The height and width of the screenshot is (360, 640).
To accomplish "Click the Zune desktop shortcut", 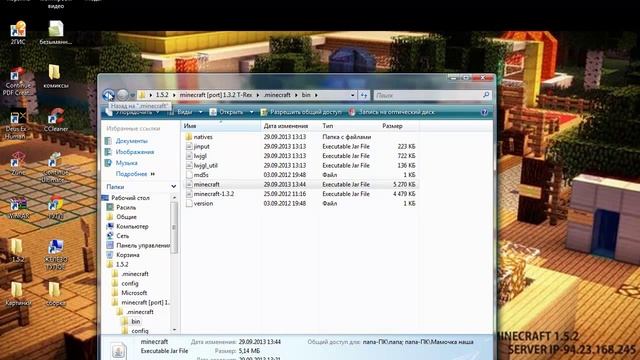I will (17, 164).
